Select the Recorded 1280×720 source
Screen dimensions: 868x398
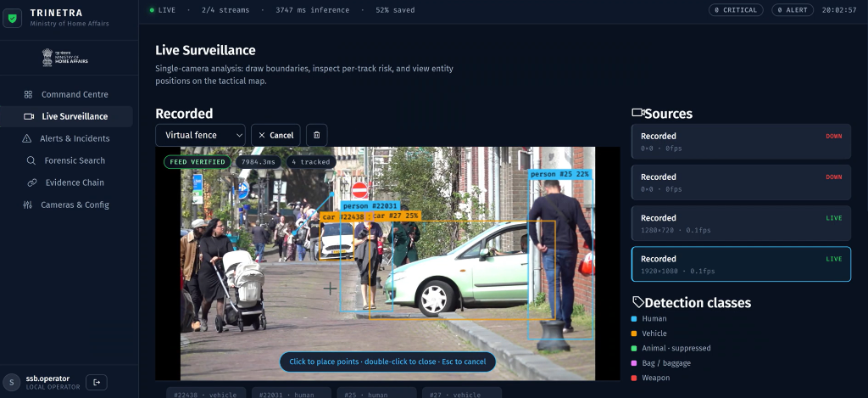tap(741, 224)
